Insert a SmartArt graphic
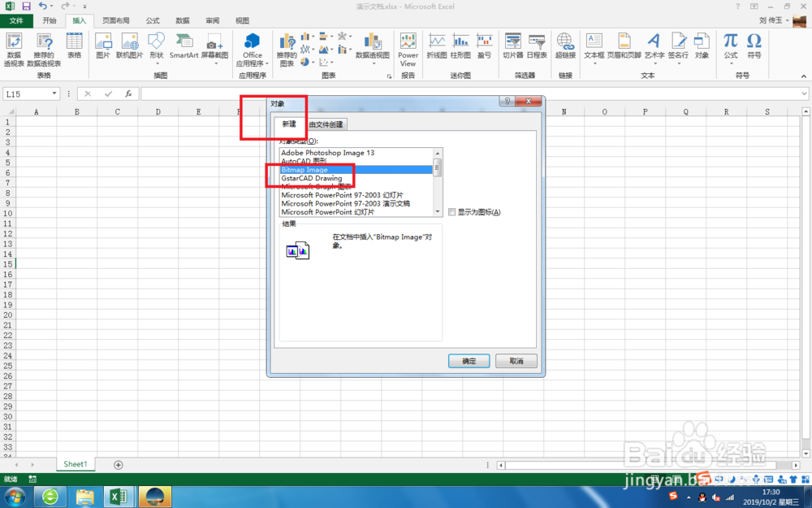 tap(184, 46)
